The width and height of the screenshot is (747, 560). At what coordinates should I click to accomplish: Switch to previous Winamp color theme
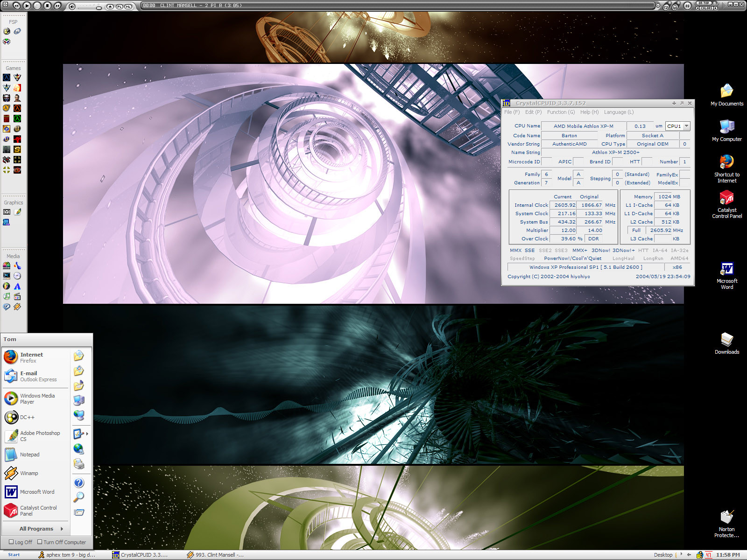(698, 8)
